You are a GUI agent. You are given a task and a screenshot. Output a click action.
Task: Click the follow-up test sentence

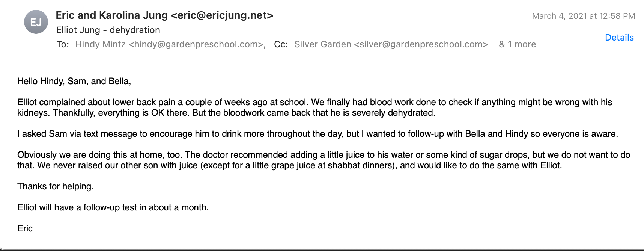click(113, 207)
